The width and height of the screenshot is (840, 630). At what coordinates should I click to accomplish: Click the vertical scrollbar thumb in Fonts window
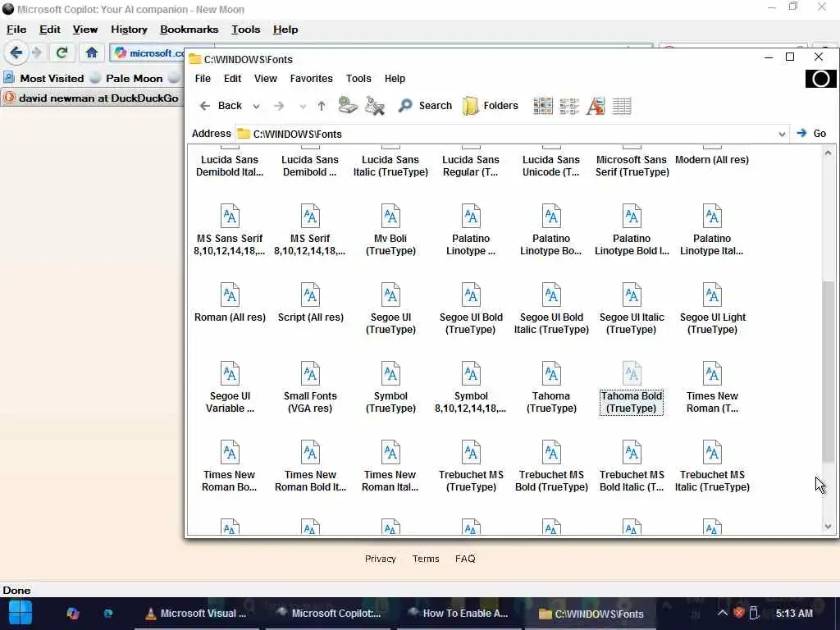(829, 370)
